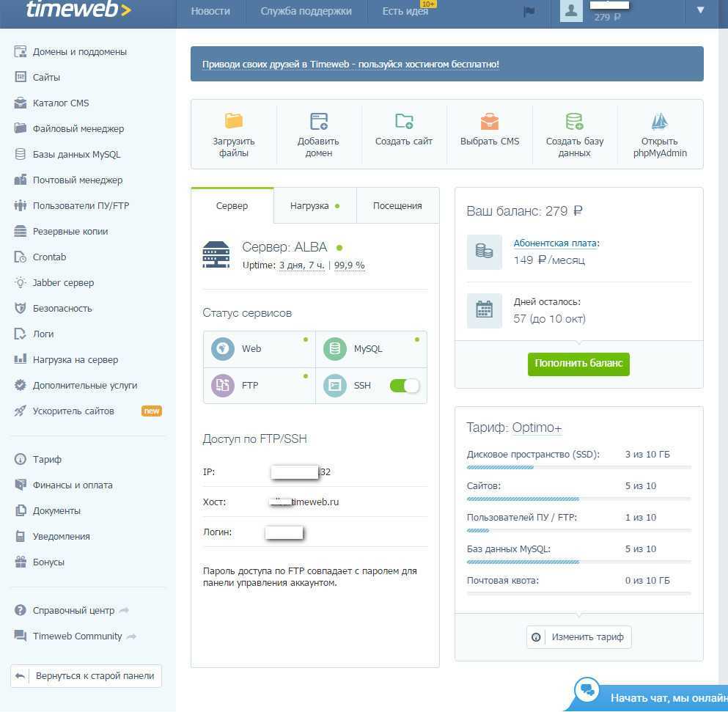This screenshot has height=712, width=728.
Task: Click the Пополнить баланс button
Action: click(578, 364)
